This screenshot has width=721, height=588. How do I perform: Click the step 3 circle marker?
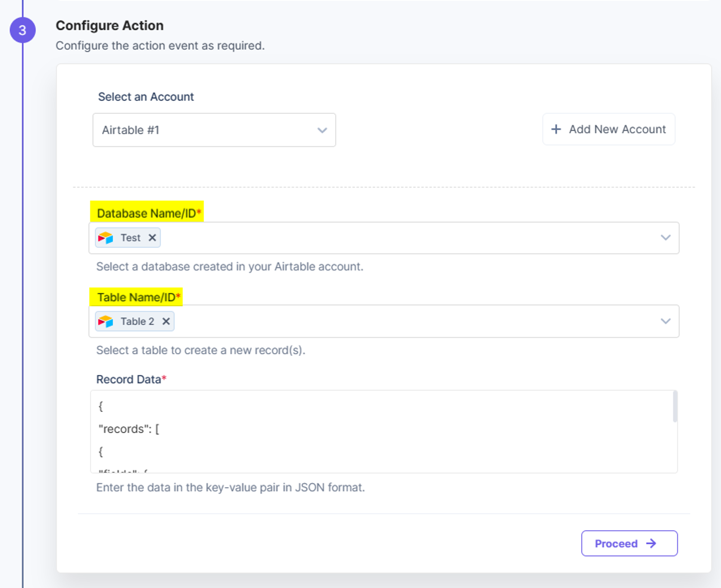23,30
